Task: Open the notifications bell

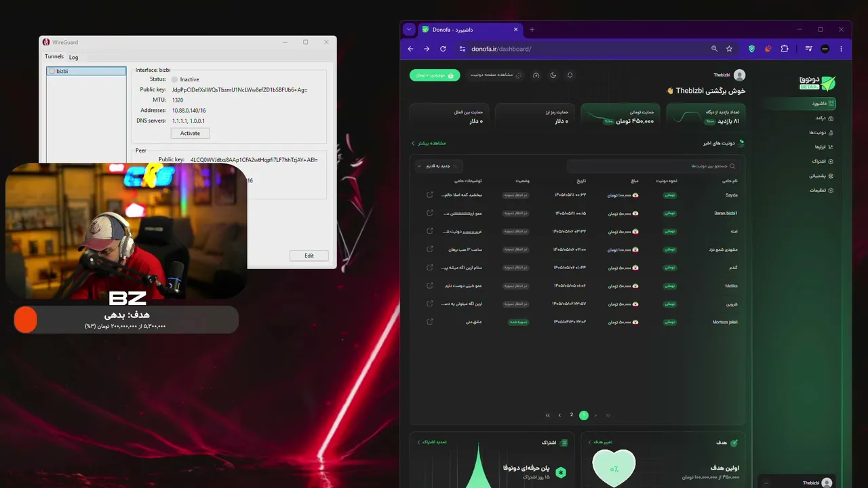Action: click(570, 75)
